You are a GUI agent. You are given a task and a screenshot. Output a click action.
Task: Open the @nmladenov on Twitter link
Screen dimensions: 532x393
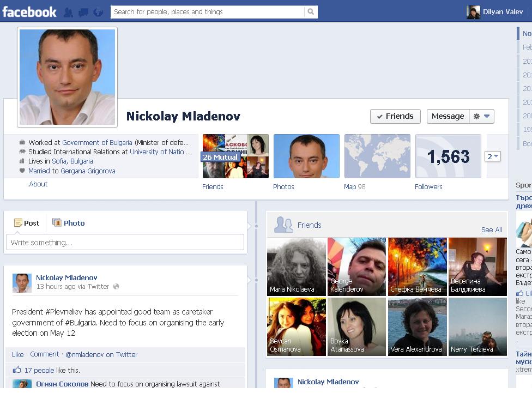tap(101, 355)
